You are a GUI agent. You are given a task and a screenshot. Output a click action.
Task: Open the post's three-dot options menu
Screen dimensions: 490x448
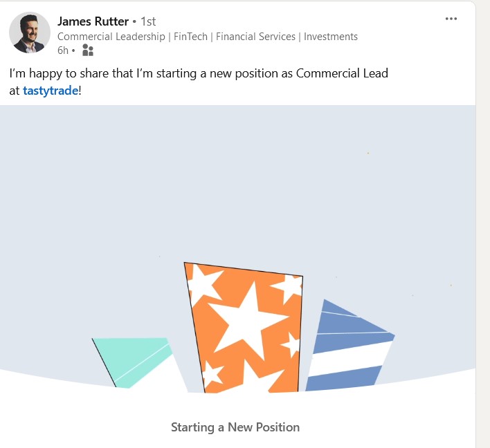[451, 19]
